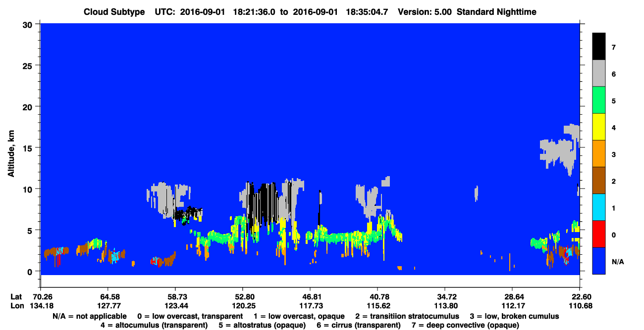Click the y-axis tick label "25"
Viewport: 644px width, 330px height.
coord(29,65)
